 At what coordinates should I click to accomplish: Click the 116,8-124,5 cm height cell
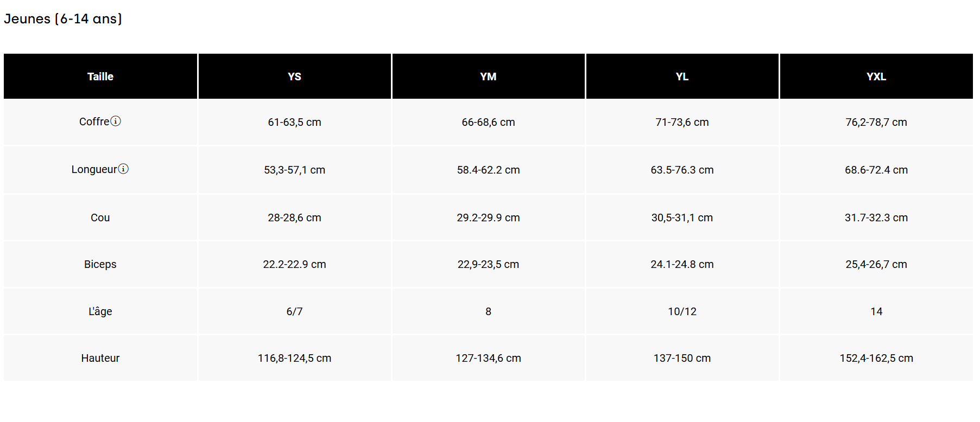tap(294, 358)
